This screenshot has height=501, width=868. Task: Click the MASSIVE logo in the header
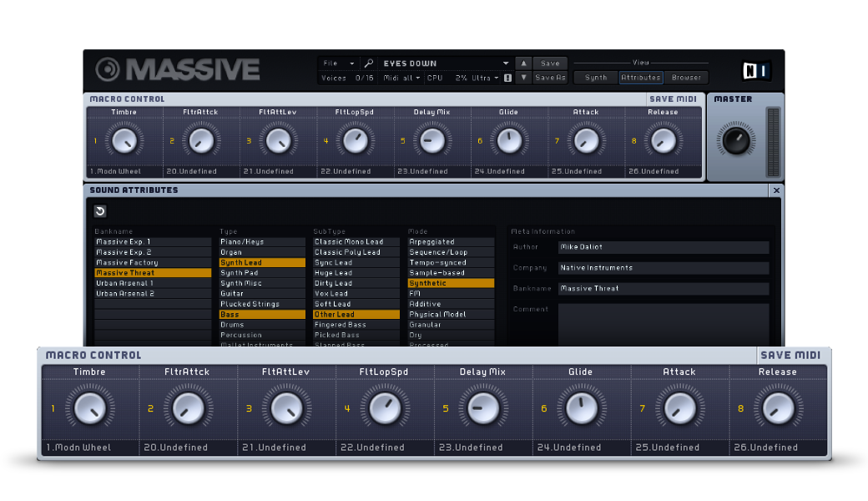click(x=177, y=70)
